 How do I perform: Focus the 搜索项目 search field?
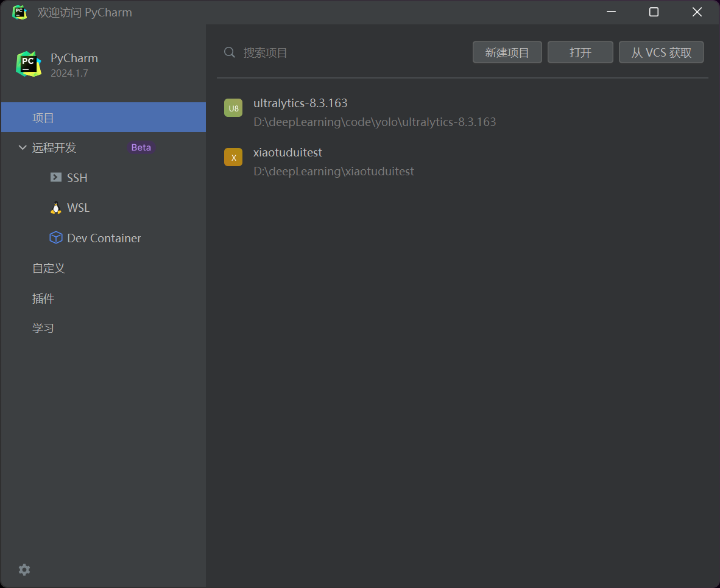click(344, 52)
